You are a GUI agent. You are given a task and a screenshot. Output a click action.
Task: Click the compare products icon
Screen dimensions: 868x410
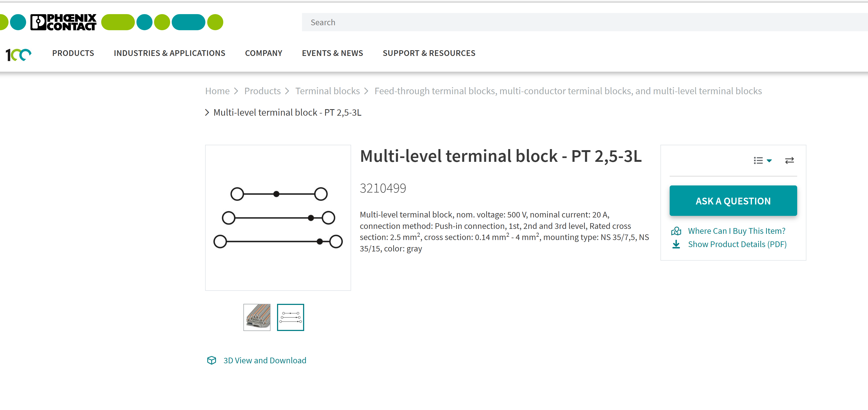click(x=790, y=160)
